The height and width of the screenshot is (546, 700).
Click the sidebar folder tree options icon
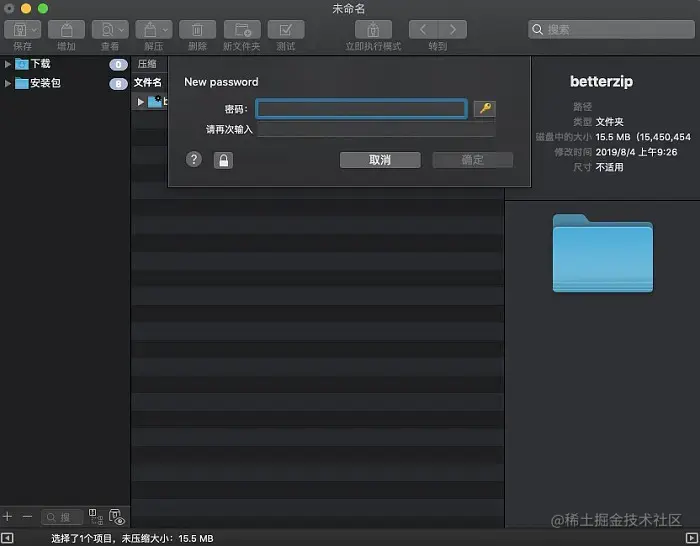[x=96, y=517]
